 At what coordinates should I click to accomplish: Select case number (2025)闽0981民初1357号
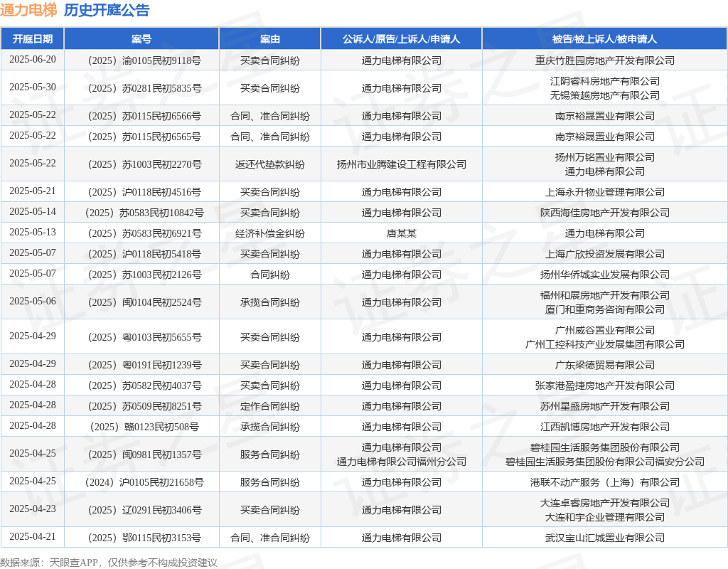point(144,454)
